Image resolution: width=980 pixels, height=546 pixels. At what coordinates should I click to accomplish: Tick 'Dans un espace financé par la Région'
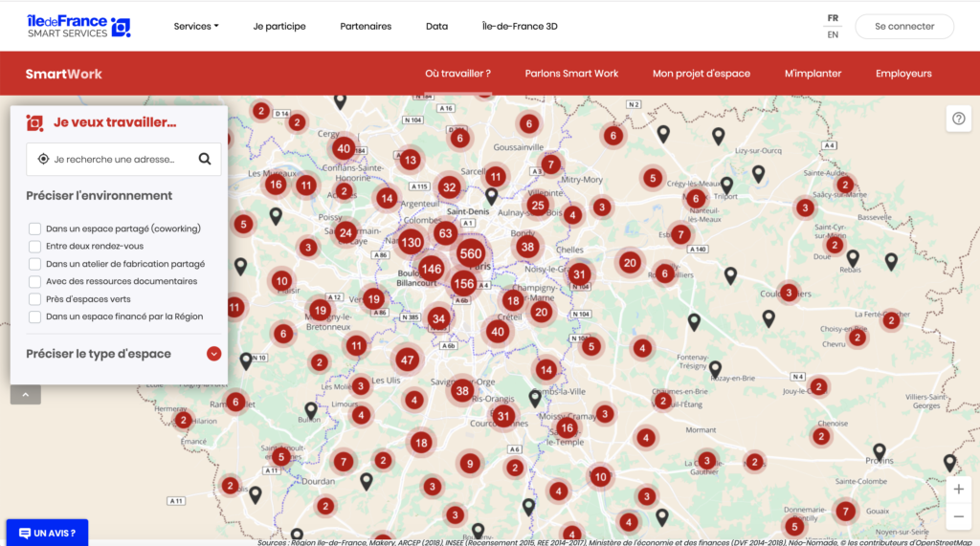tap(35, 317)
